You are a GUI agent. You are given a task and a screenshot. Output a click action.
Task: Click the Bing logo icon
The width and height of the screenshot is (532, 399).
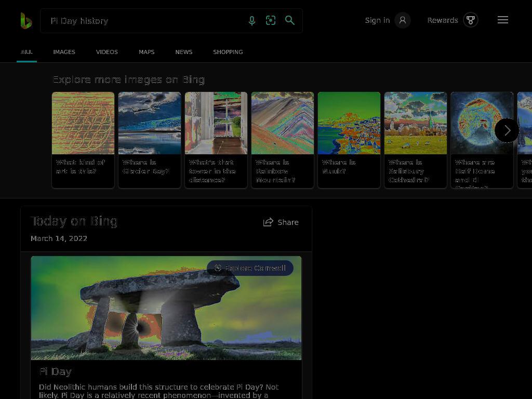(x=26, y=21)
